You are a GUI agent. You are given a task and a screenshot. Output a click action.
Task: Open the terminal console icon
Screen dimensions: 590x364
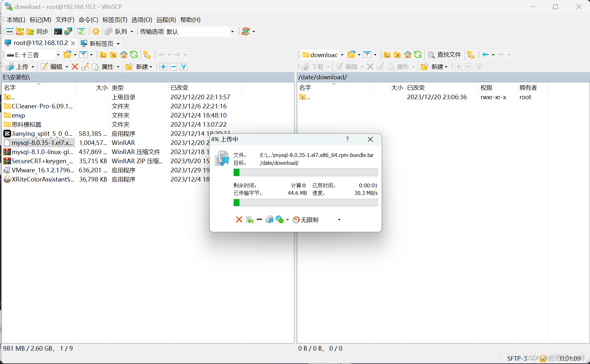point(58,31)
